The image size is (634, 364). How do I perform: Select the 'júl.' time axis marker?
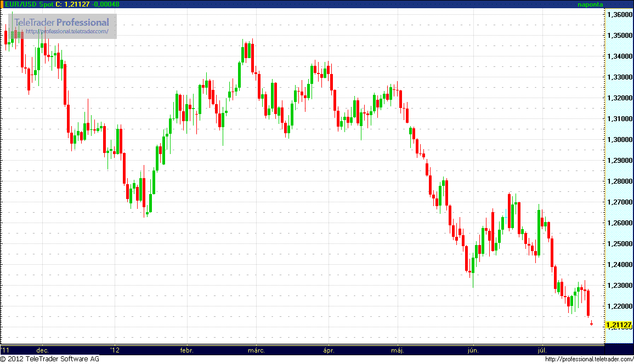[x=542, y=350]
